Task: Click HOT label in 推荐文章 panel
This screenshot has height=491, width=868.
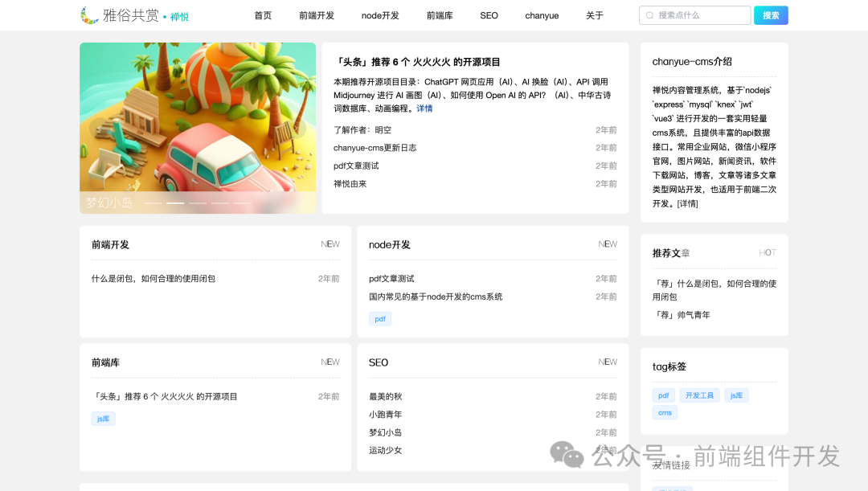Action: (768, 252)
